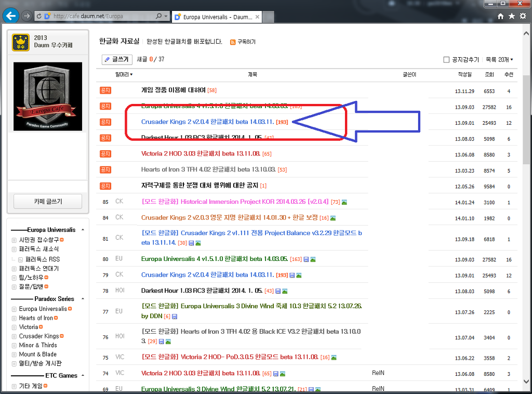The width and height of the screenshot is (532, 394).
Task: Click the 14.01.24 date on post 85 row
Action: point(464,203)
